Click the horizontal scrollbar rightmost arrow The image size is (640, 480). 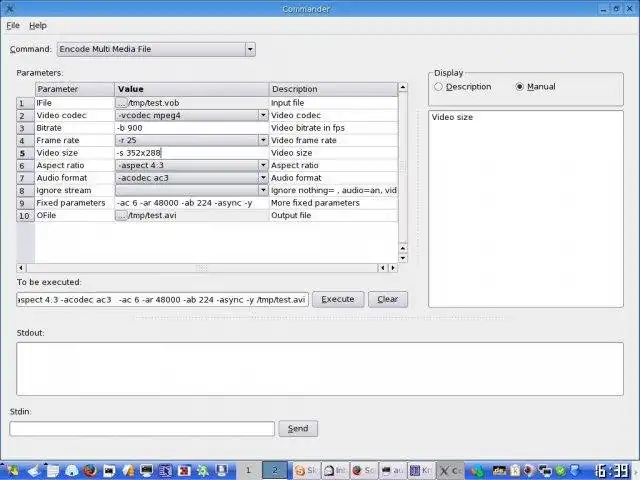point(393,268)
